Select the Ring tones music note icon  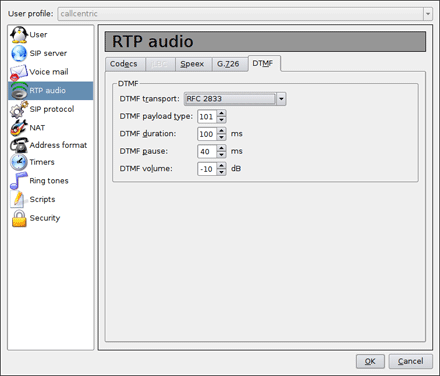18,181
